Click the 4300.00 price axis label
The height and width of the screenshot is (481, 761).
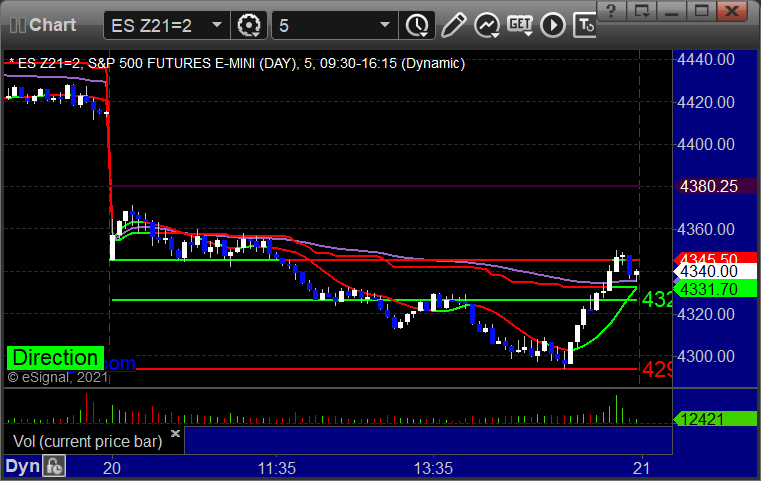click(x=706, y=356)
